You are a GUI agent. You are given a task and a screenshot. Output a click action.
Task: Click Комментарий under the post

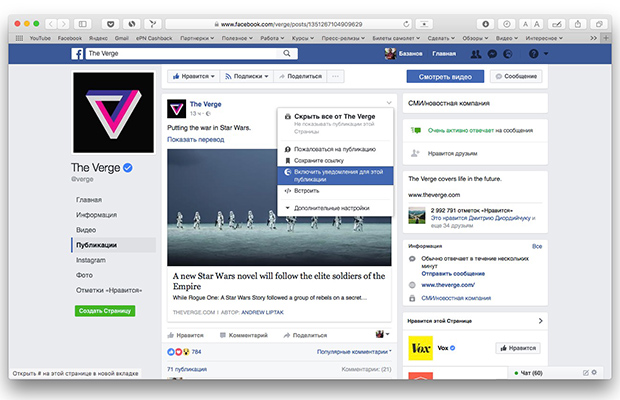tap(244, 335)
